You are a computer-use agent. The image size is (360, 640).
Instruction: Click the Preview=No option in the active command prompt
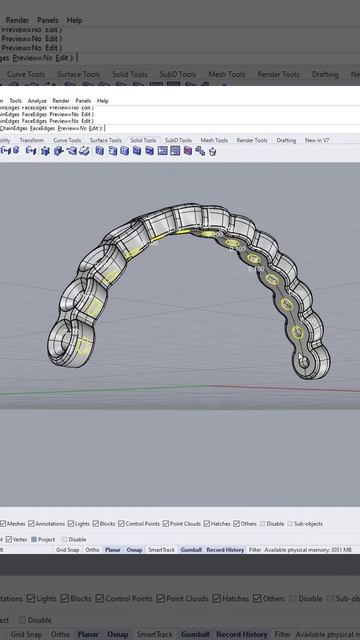click(x=73, y=128)
